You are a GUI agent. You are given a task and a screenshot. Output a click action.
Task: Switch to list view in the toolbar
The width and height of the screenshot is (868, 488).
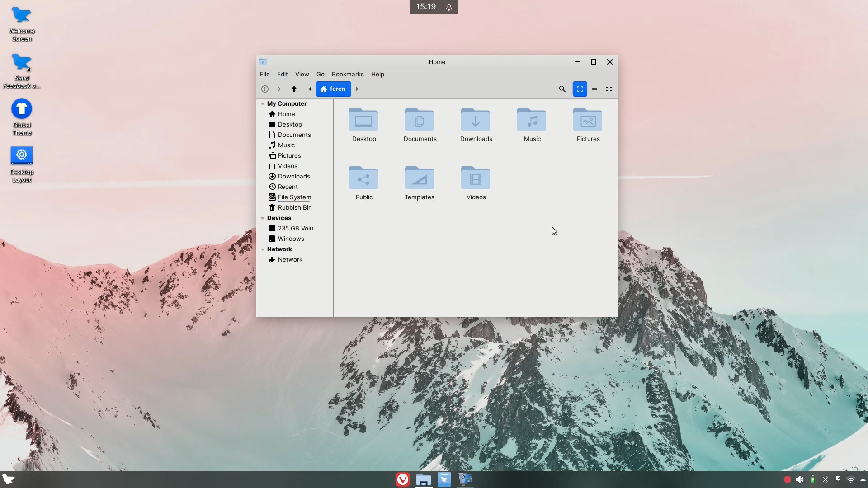click(594, 89)
